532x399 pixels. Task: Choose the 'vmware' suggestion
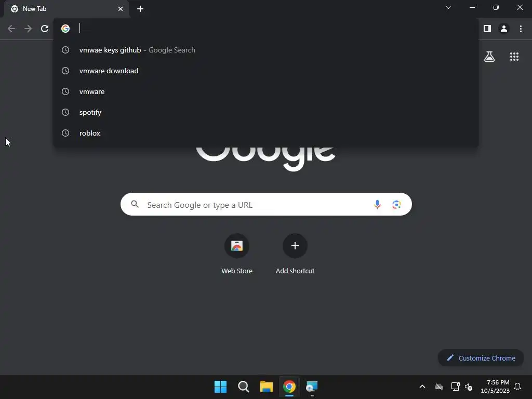point(266,91)
